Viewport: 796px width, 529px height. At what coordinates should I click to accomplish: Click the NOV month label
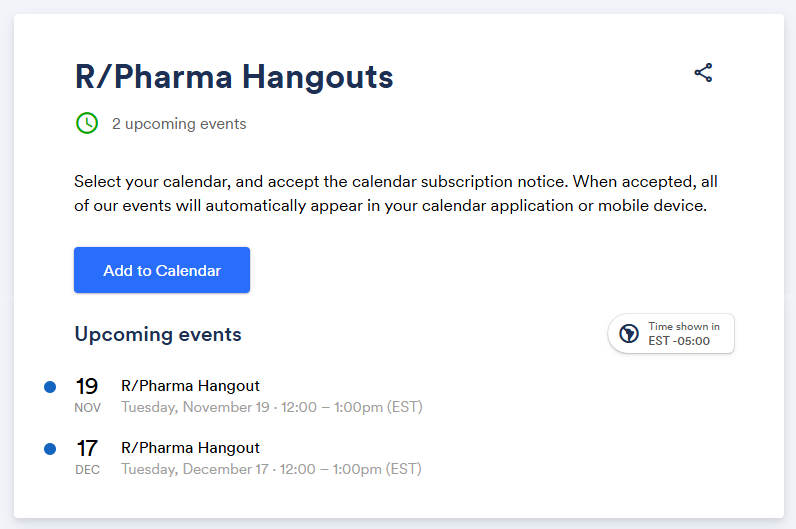point(87,408)
